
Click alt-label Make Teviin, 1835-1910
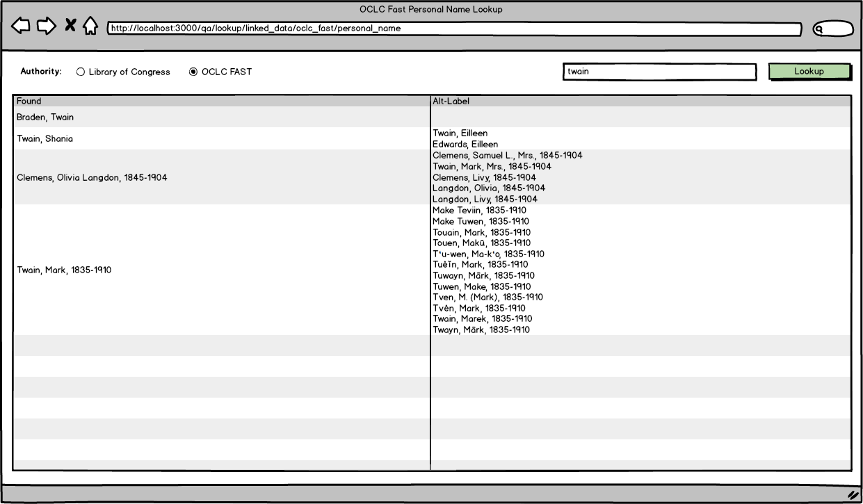coord(479,210)
